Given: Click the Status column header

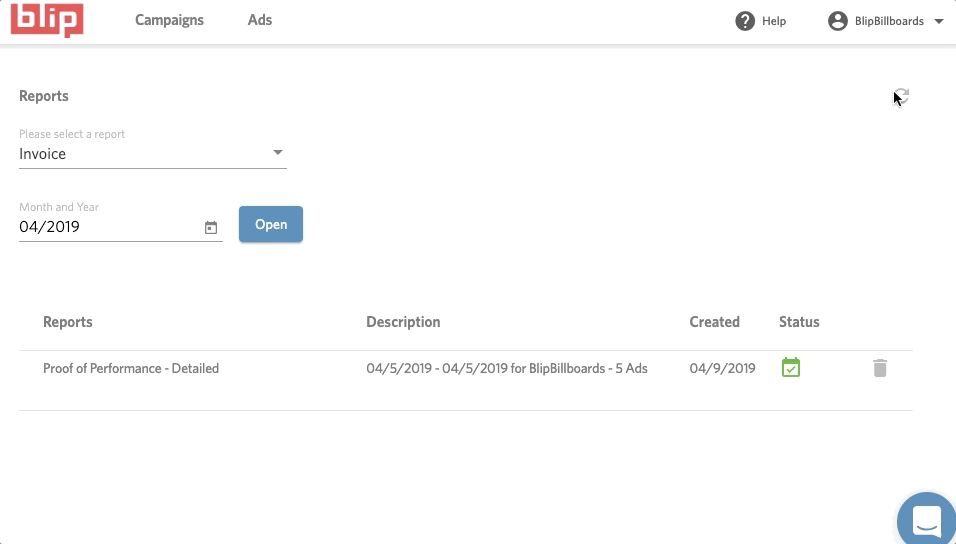Looking at the screenshot, I should [x=799, y=322].
